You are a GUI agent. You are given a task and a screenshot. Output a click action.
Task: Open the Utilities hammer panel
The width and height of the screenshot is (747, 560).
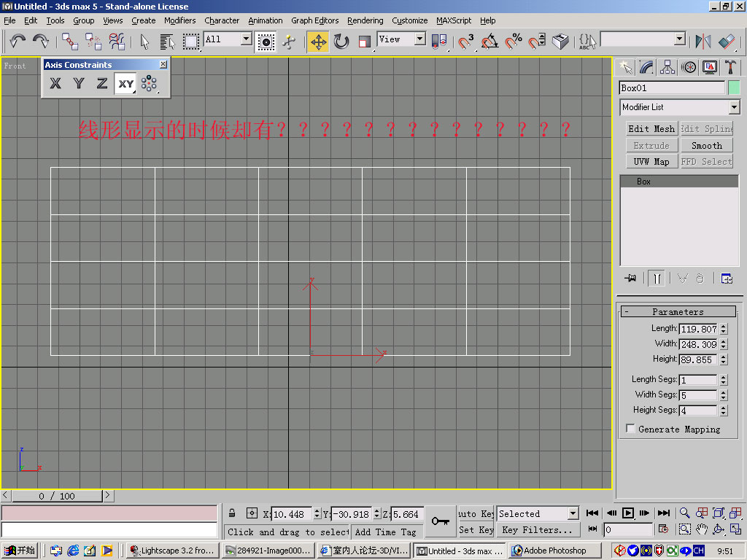point(729,67)
